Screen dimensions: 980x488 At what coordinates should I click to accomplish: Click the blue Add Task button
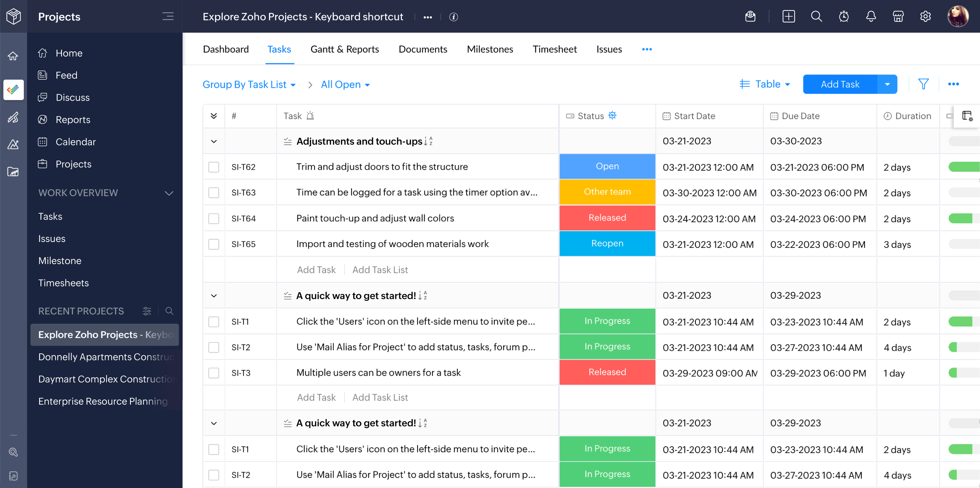[x=839, y=84]
